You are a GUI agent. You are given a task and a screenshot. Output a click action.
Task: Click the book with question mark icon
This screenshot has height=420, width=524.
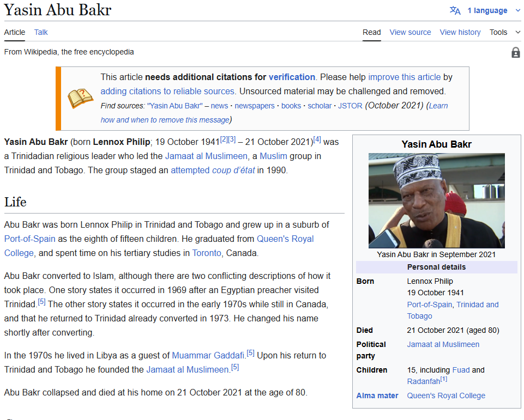click(x=80, y=98)
